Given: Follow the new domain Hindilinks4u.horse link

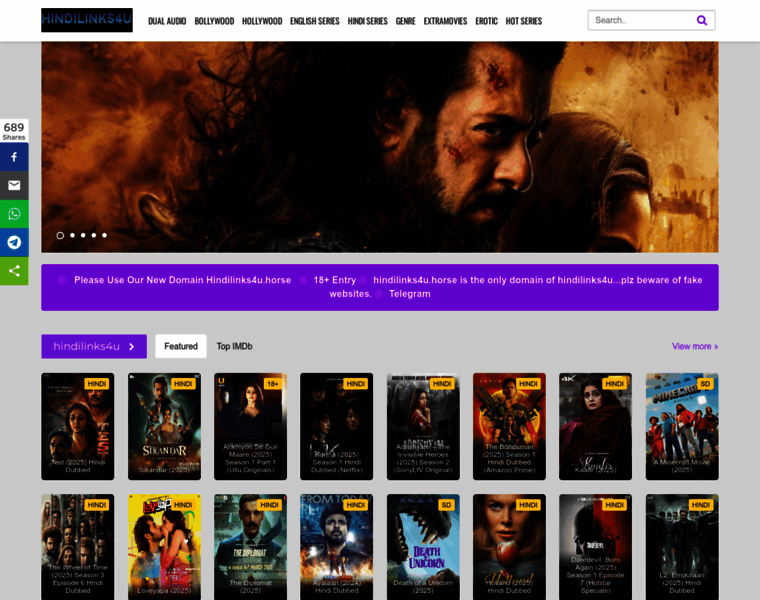Looking at the screenshot, I should pyautogui.click(x=182, y=280).
